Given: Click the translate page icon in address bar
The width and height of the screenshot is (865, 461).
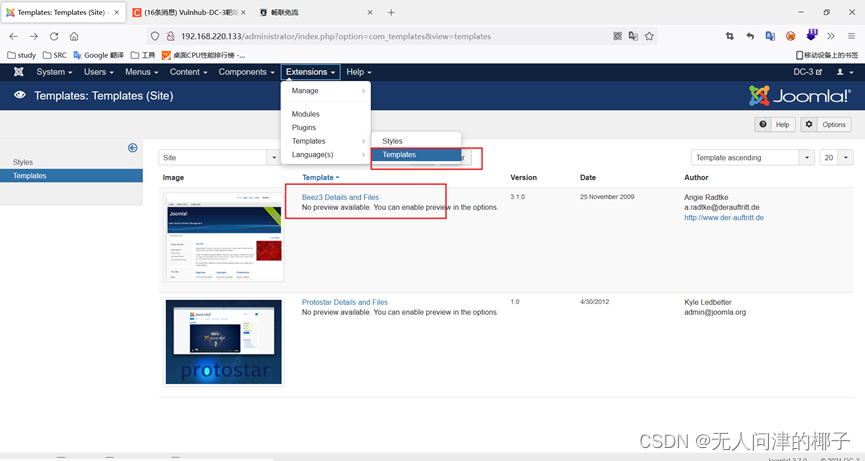Looking at the screenshot, I should click(x=633, y=36).
